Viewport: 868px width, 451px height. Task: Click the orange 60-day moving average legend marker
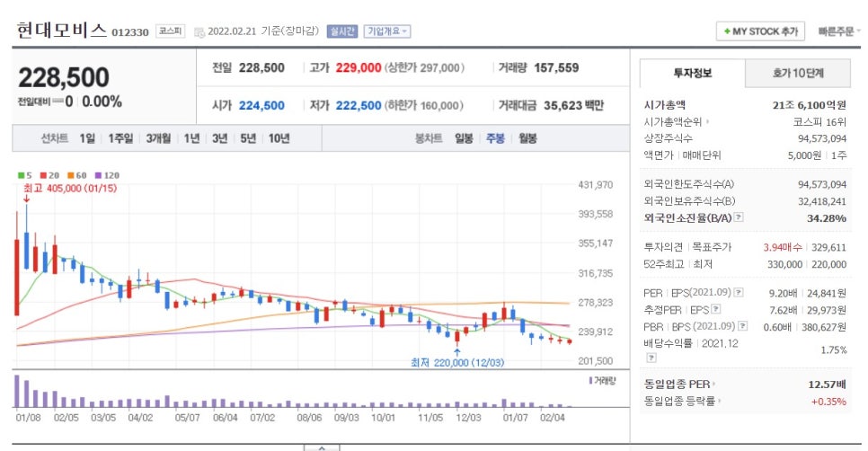tap(71, 175)
